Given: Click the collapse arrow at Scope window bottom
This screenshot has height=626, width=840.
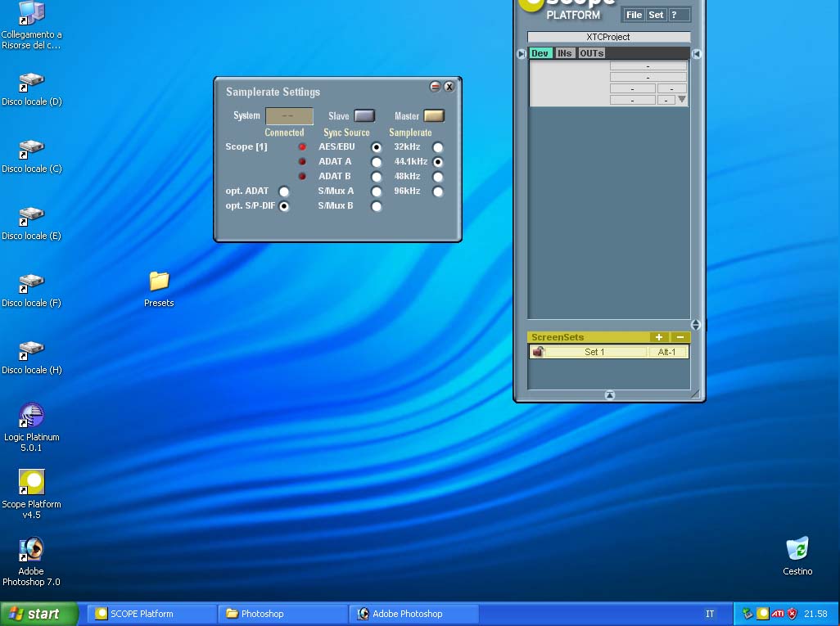Looking at the screenshot, I should 610,395.
